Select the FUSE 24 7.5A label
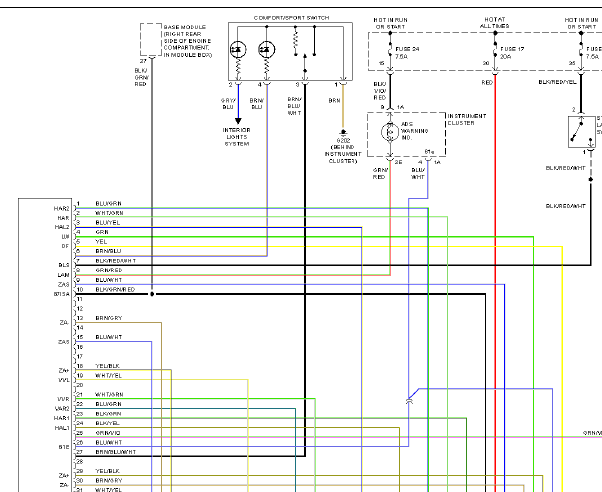The height and width of the screenshot is (492, 602). click(x=407, y=53)
